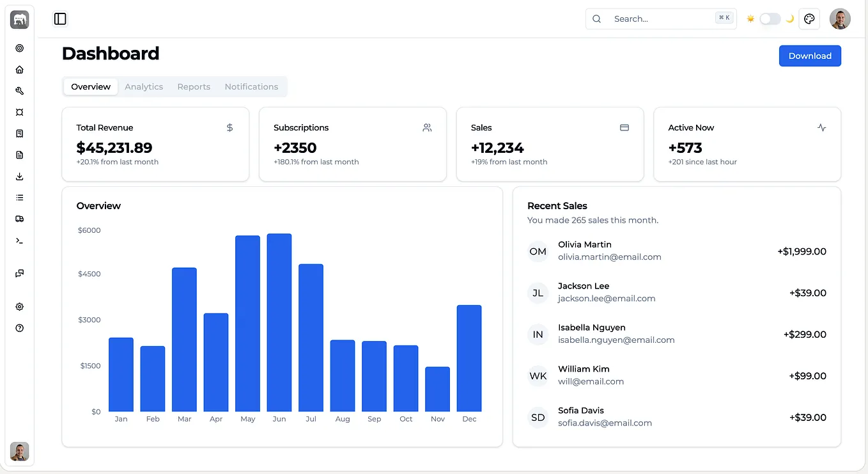Screen dimensions: 868x474
Task: Switch to the Analytics tab
Action: [144, 86]
